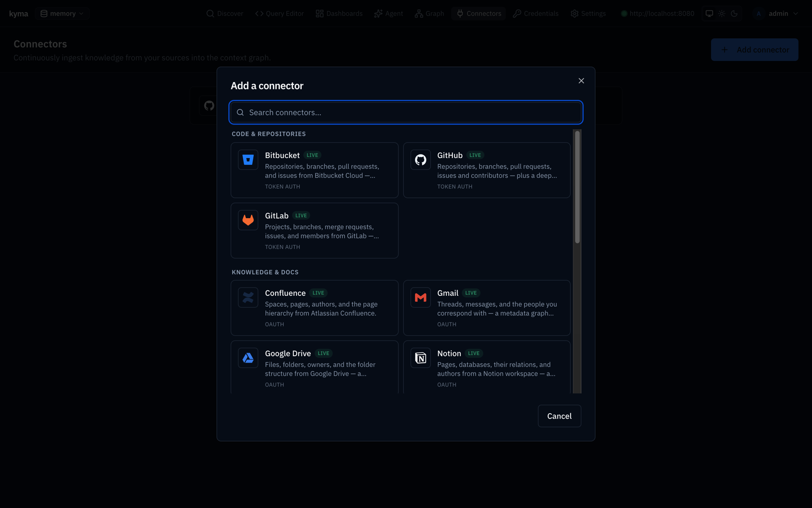
Task: Click the Bitbucket logo icon
Action: pos(248,160)
